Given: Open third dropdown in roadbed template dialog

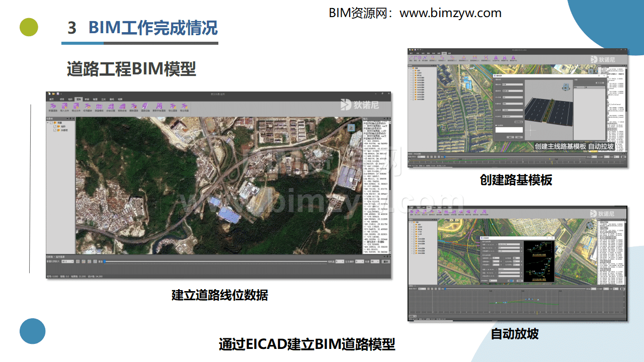Looking at the screenshot, I should (512, 104).
